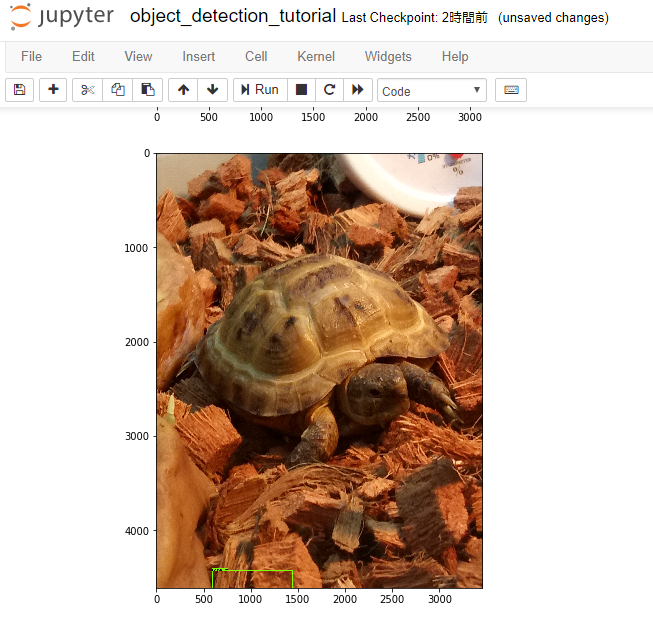Insert a cell below with plus icon
653x617 pixels.
coord(53,90)
